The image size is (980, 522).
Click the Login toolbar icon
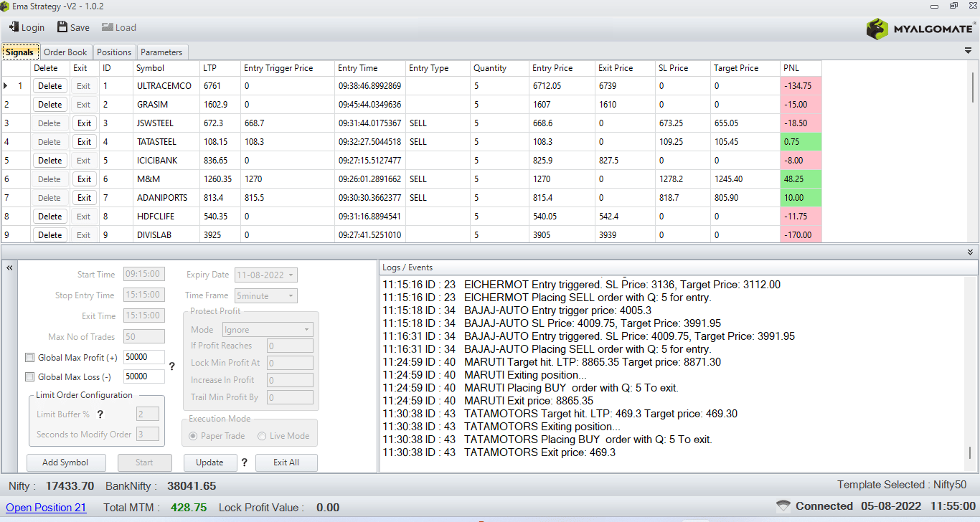click(x=14, y=27)
